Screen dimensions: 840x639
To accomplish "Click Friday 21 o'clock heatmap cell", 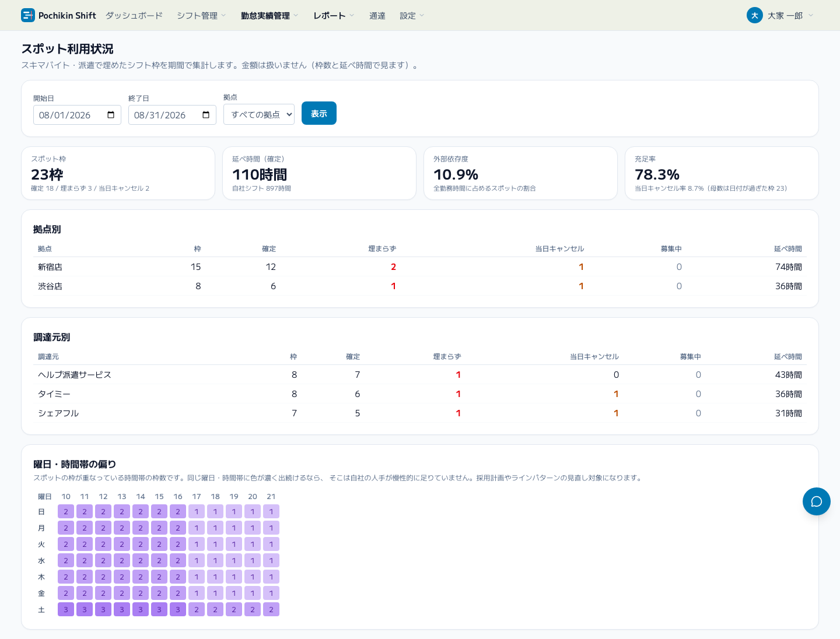I will click(x=271, y=593).
